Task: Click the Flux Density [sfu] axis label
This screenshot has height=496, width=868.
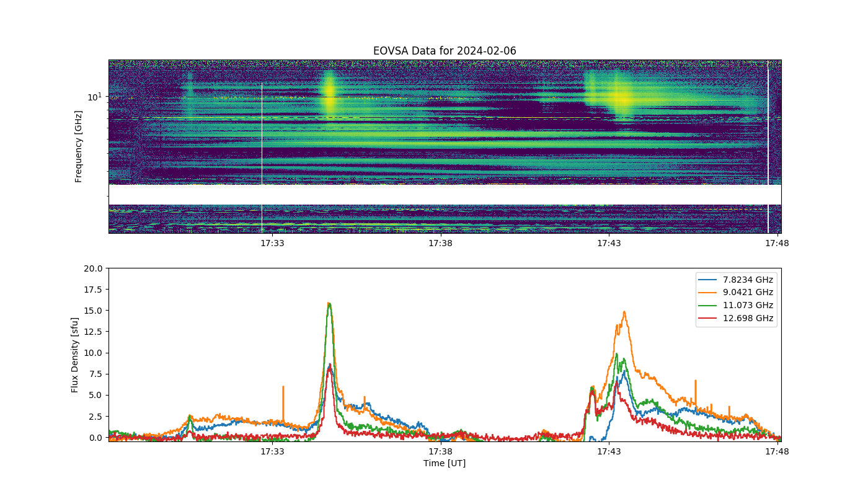Action: click(x=75, y=355)
